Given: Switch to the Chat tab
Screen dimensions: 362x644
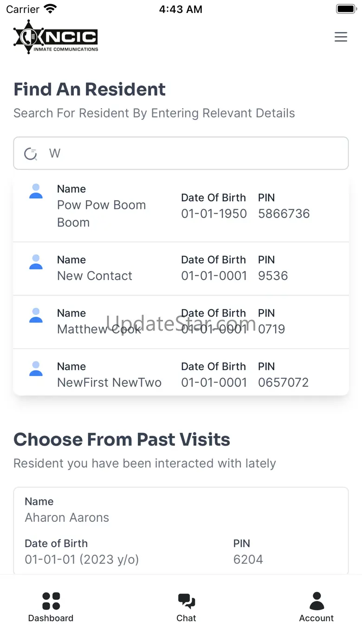Looking at the screenshot, I should pyautogui.click(x=186, y=607).
